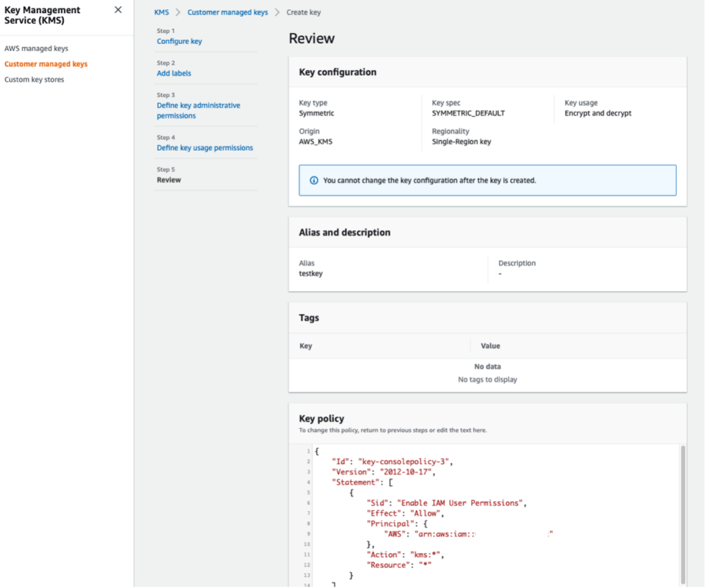Click the info icon in the blue notice
The height and width of the screenshot is (588, 705).
click(313, 180)
